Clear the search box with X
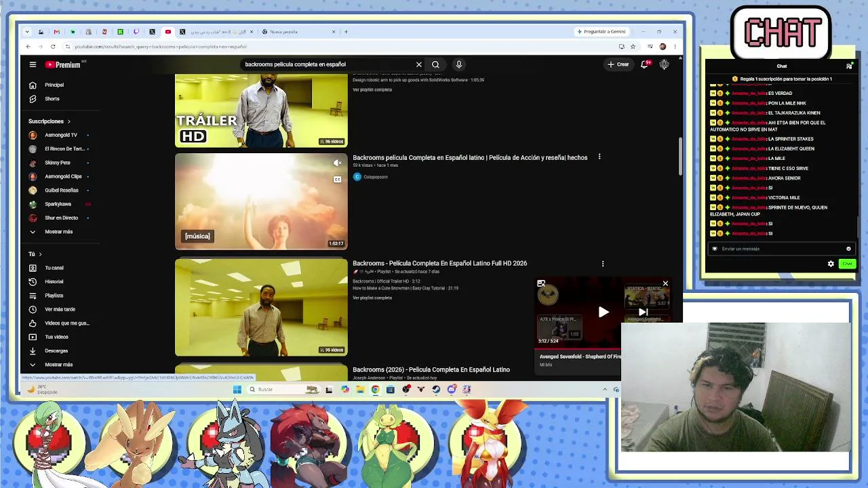 pos(419,64)
